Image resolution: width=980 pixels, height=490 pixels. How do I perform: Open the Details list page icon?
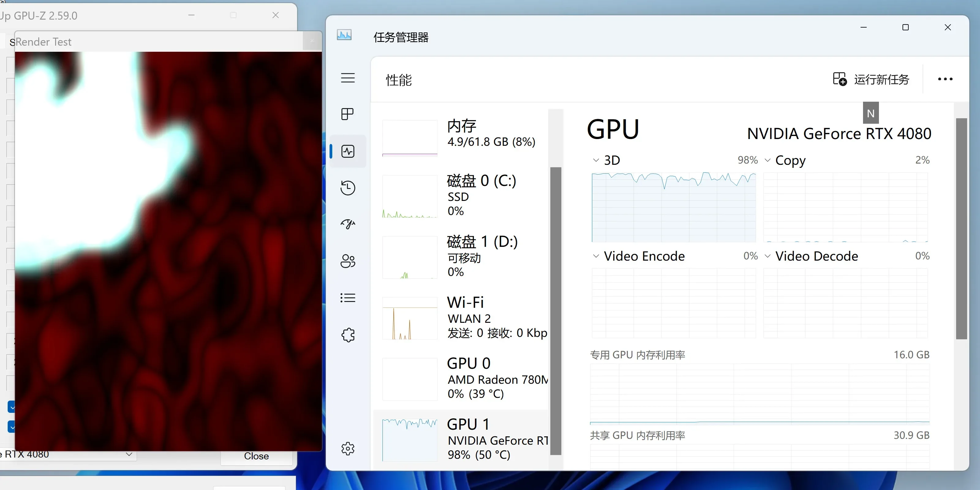[348, 297]
